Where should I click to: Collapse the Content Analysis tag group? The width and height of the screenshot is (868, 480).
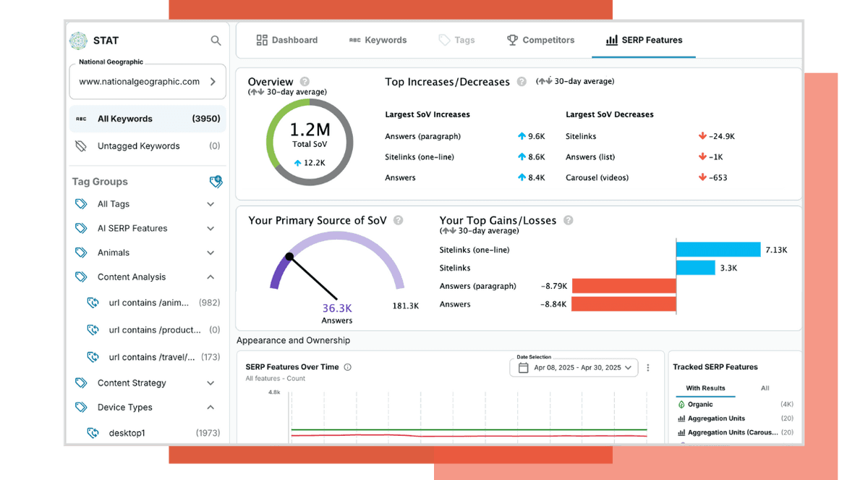[210, 277]
